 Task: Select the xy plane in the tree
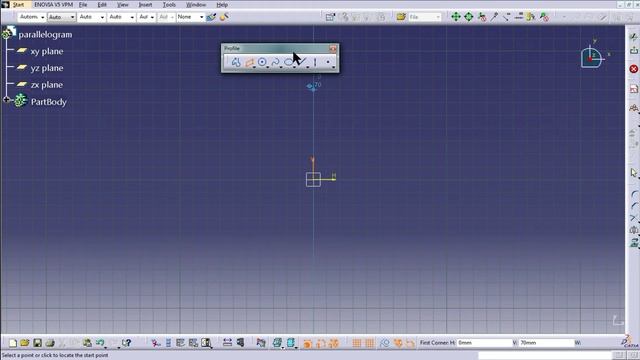point(47,51)
